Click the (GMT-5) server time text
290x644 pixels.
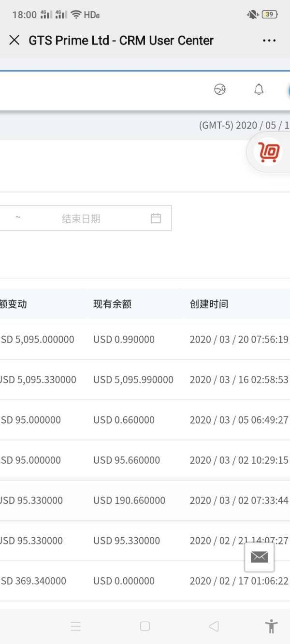coord(245,126)
